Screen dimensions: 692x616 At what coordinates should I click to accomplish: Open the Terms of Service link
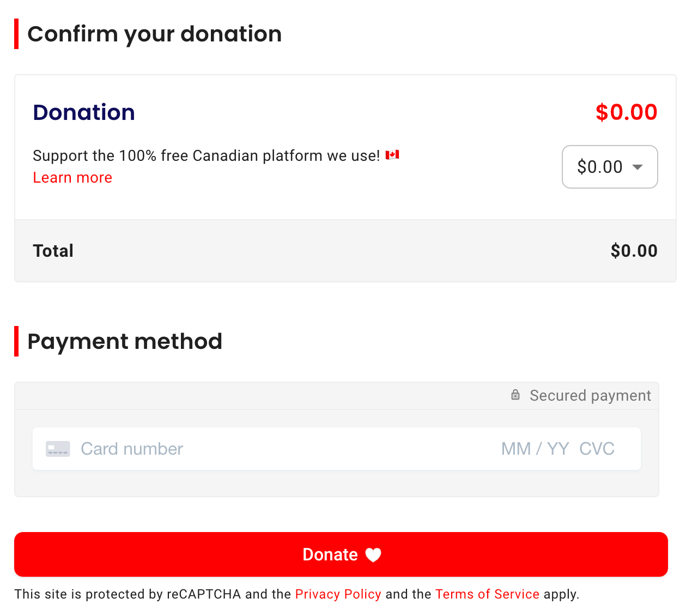[x=487, y=594]
